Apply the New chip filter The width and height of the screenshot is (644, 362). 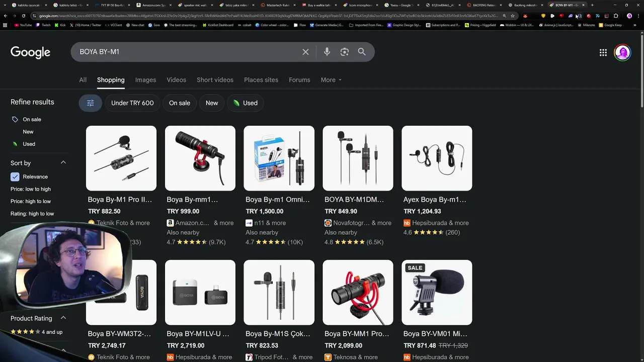tap(212, 103)
